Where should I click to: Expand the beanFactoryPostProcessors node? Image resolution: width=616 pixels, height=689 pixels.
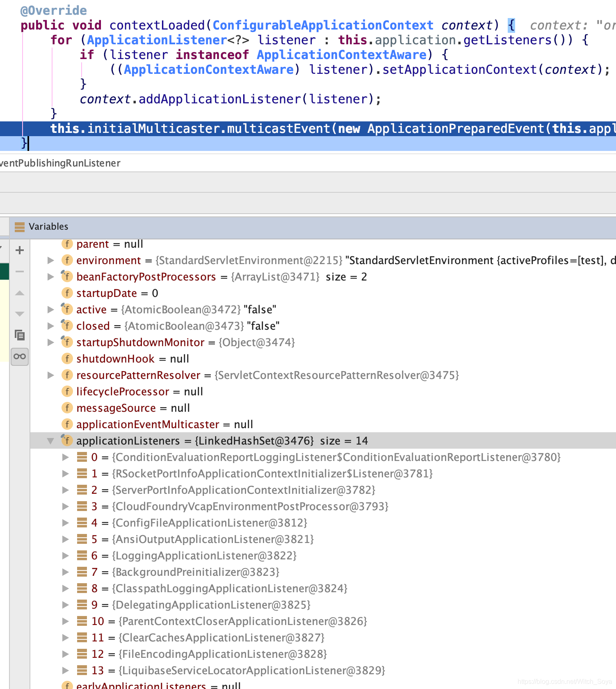click(x=51, y=277)
